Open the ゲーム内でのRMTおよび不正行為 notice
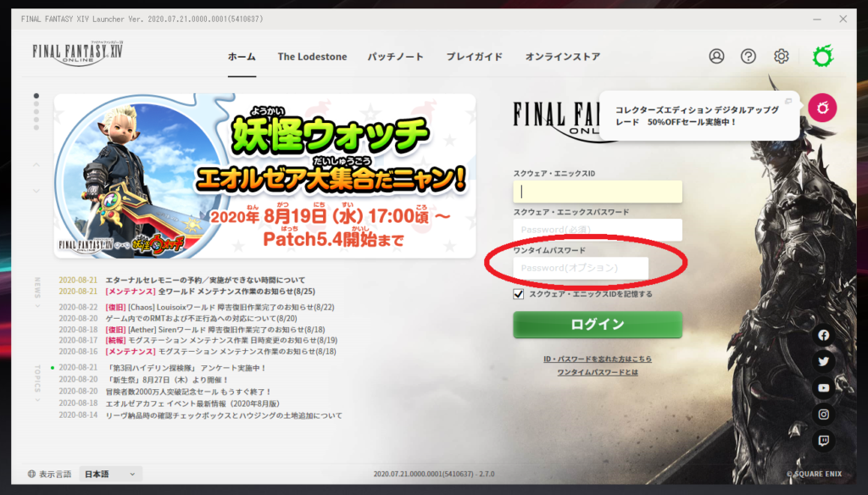This screenshot has height=495, width=868. (201, 319)
